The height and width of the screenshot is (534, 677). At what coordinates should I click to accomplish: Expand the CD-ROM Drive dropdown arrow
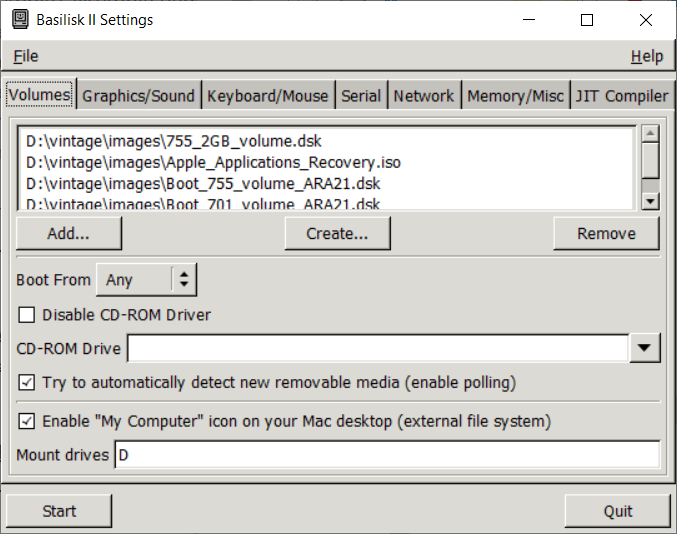646,348
